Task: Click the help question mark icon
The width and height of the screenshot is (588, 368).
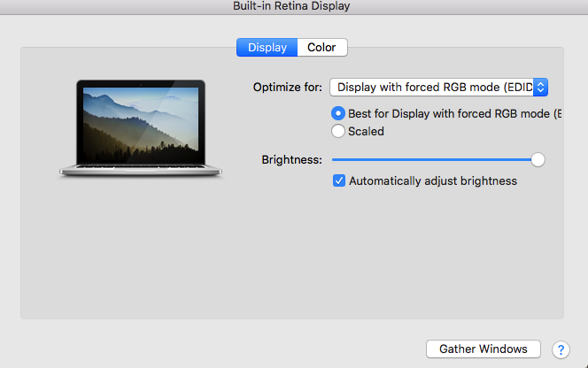Action: point(561,349)
